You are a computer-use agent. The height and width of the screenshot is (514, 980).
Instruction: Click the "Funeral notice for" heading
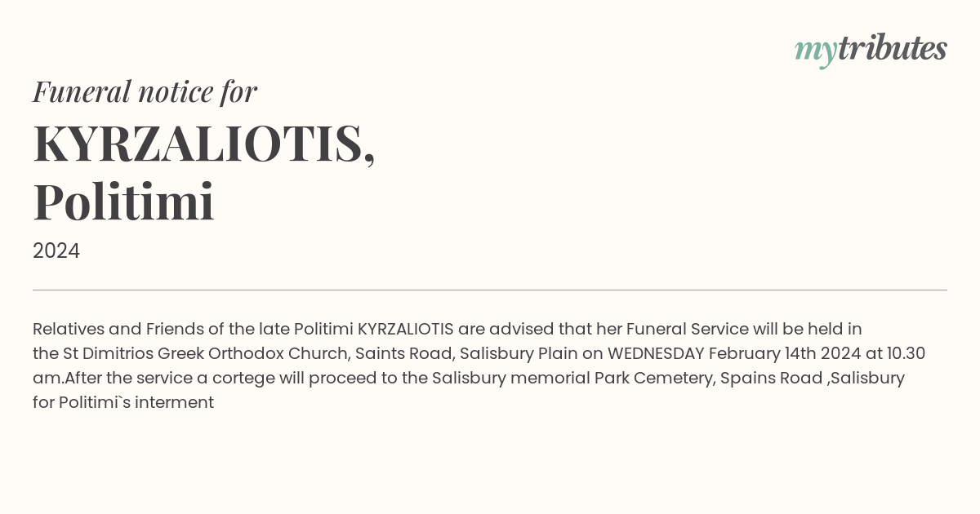click(x=145, y=91)
